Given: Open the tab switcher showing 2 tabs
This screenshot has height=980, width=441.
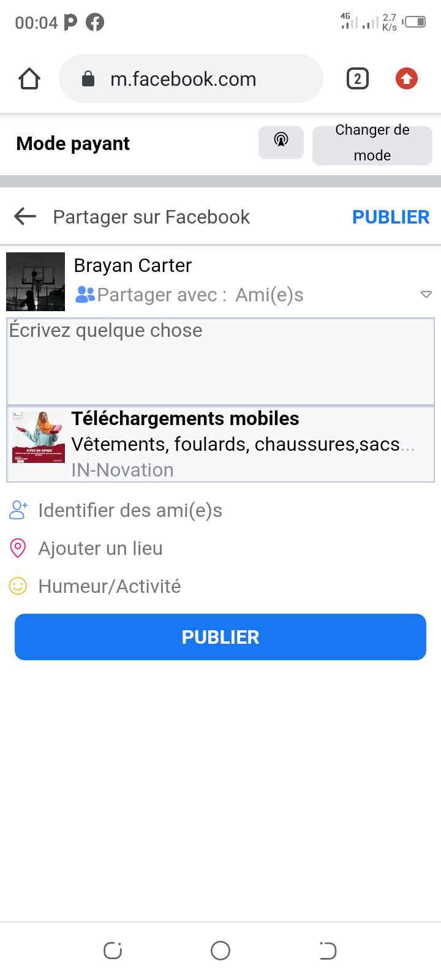Looking at the screenshot, I should click(x=358, y=79).
